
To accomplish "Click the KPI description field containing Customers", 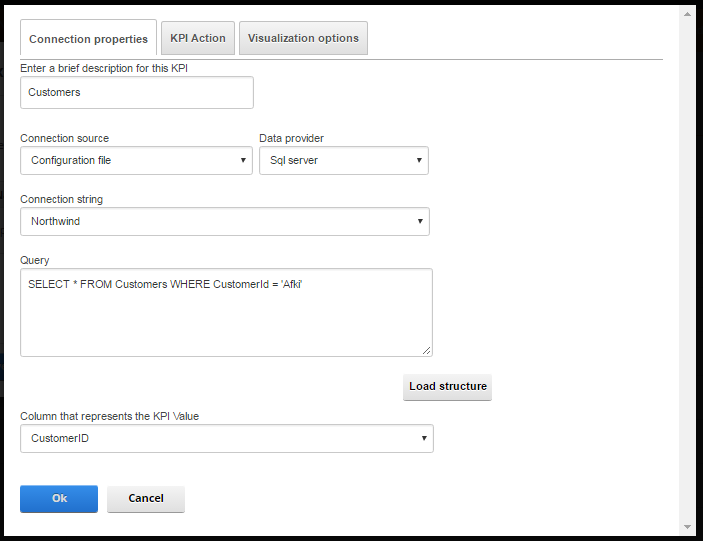I will click(x=137, y=92).
